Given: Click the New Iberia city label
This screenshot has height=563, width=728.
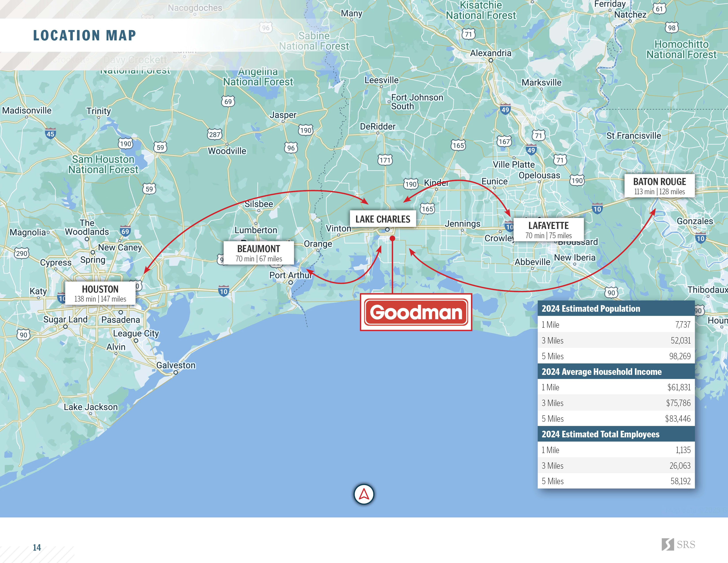Looking at the screenshot, I should [575, 257].
